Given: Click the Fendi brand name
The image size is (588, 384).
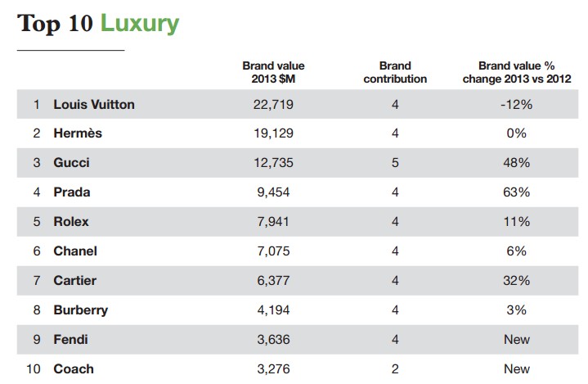Looking at the screenshot, I should tap(70, 340).
